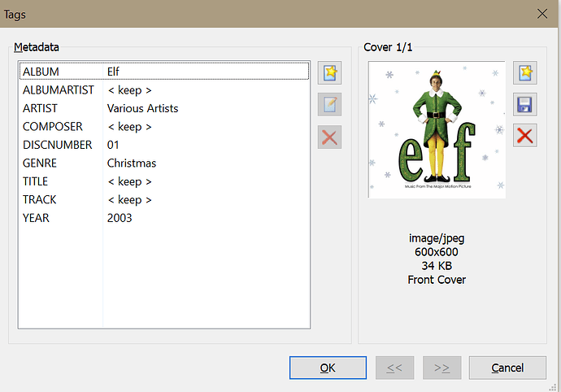Image resolution: width=561 pixels, height=392 pixels.
Task: Click the window resize grip
Action: tap(553, 387)
